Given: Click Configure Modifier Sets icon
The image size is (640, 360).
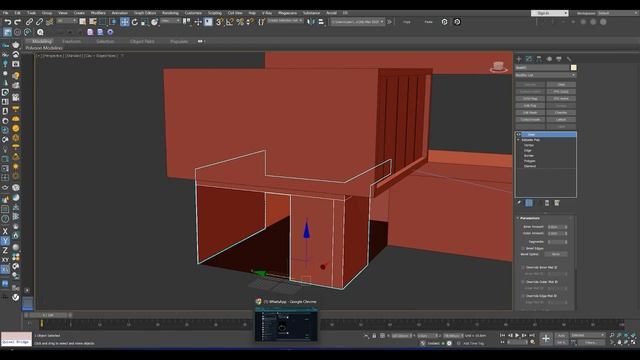Looking at the screenshot, I should pos(557,203).
